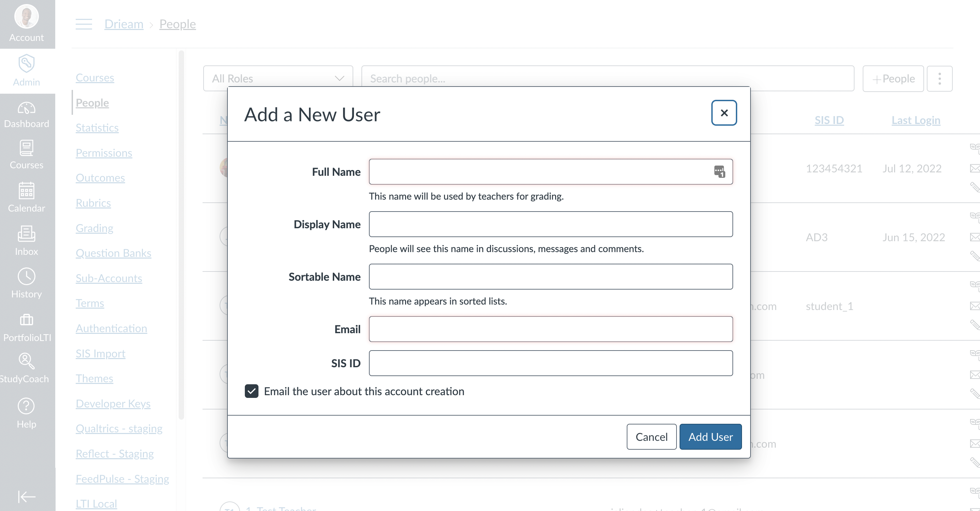Open the Themes page
This screenshot has width=980, height=511.
[94, 379]
